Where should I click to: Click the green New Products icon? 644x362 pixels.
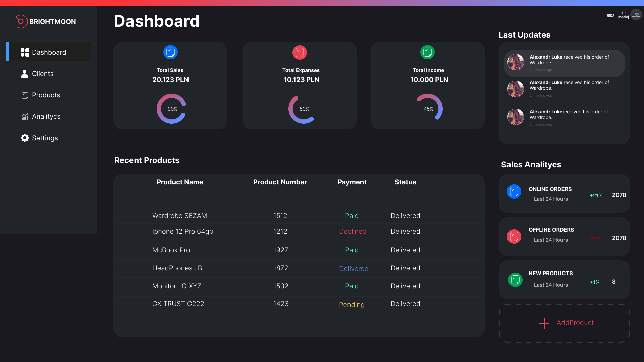[x=515, y=280]
